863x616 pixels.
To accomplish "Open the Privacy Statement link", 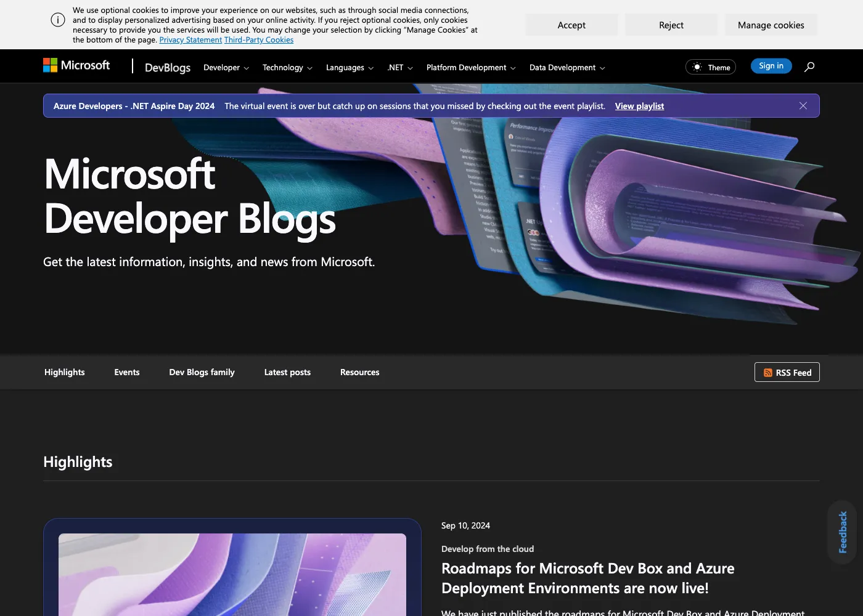I will pos(190,40).
